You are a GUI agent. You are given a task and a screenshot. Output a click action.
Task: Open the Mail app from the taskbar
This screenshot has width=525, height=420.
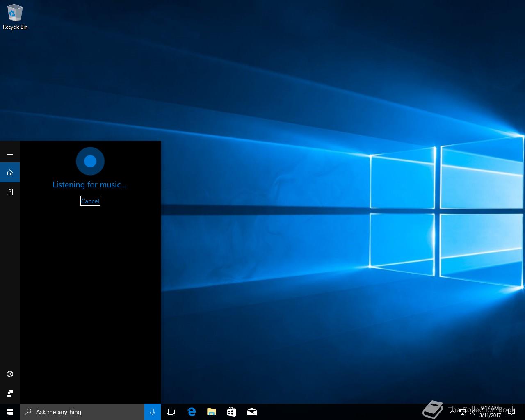coord(252,412)
